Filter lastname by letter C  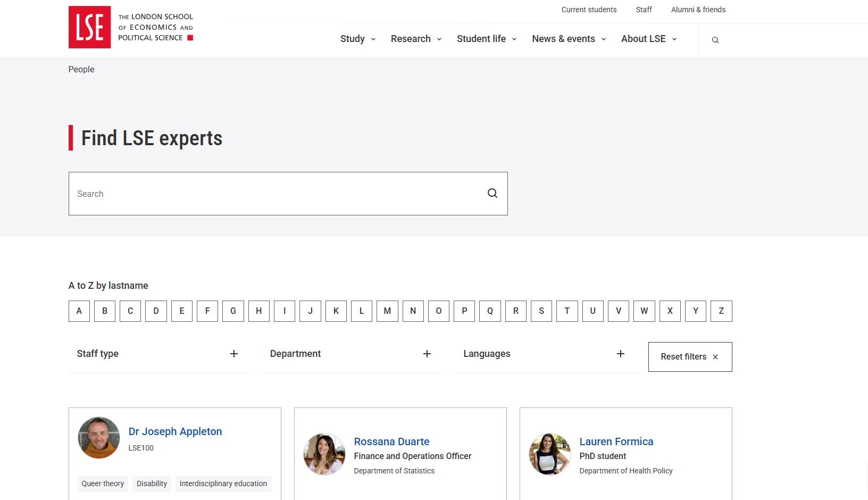130,311
